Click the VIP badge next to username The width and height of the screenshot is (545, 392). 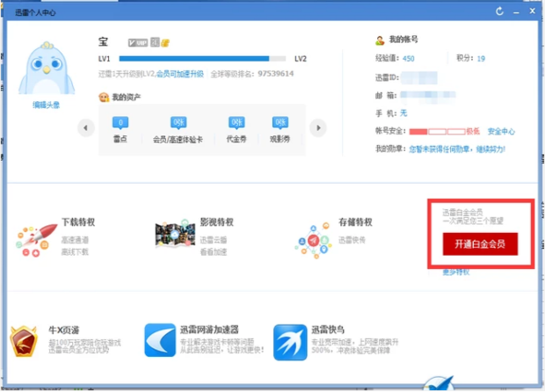click(x=138, y=43)
